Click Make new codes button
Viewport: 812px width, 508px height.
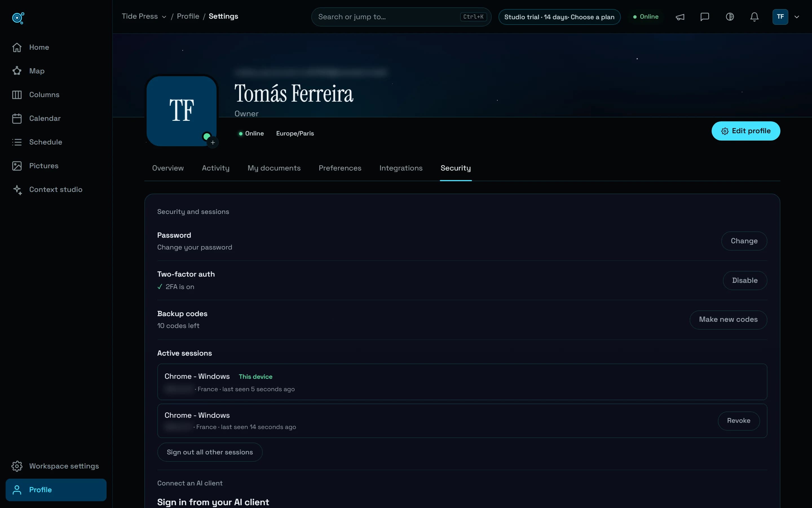pyautogui.click(x=728, y=319)
